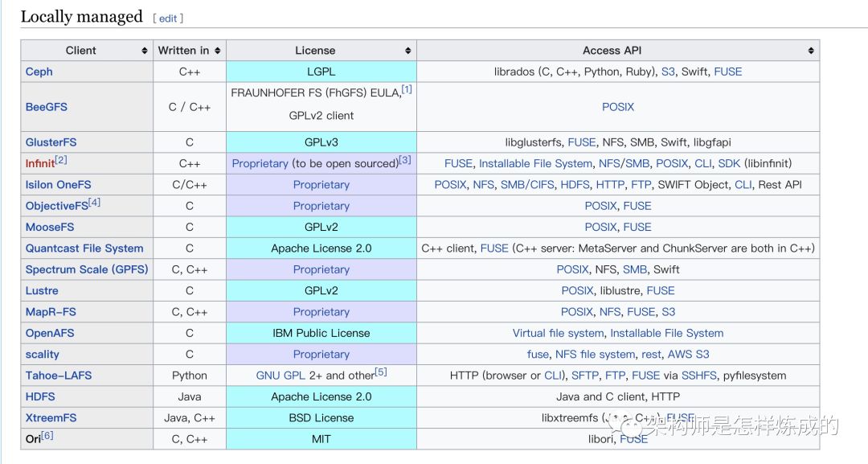The image size is (868, 464).
Task: Sort table by Access API column arrow
Action: click(811, 51)
